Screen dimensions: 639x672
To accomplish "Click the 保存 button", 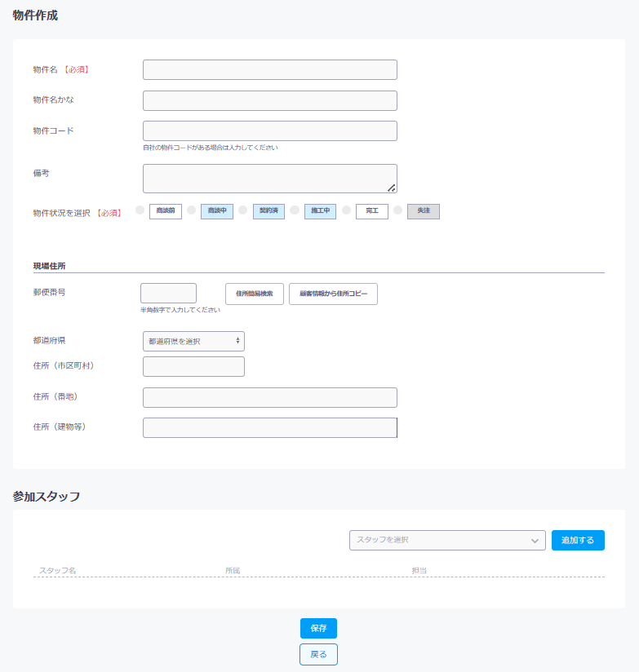I will pos(318,628).
